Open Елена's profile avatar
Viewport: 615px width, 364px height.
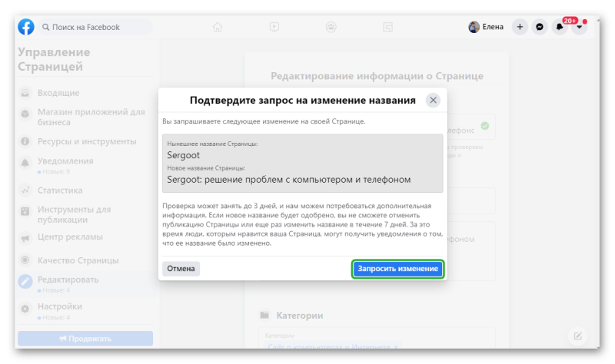tap(474, 27)
